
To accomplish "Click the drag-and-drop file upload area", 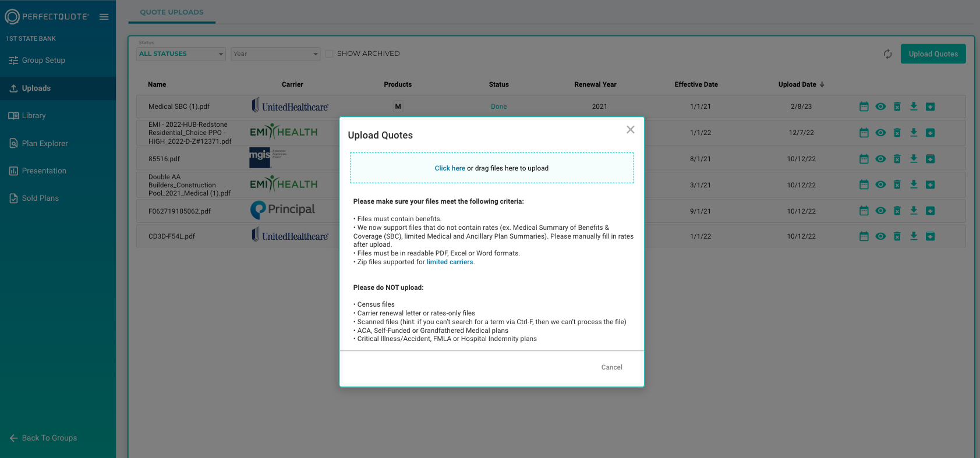I will pyautogui.click(x=491, y=168).
